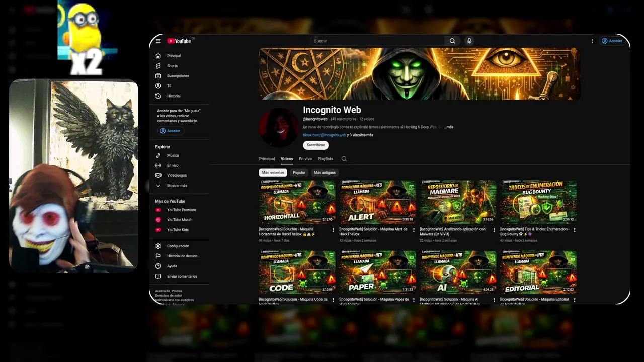Select the Más recientes filter chip
Screen dimensions: 644x362
273,172
